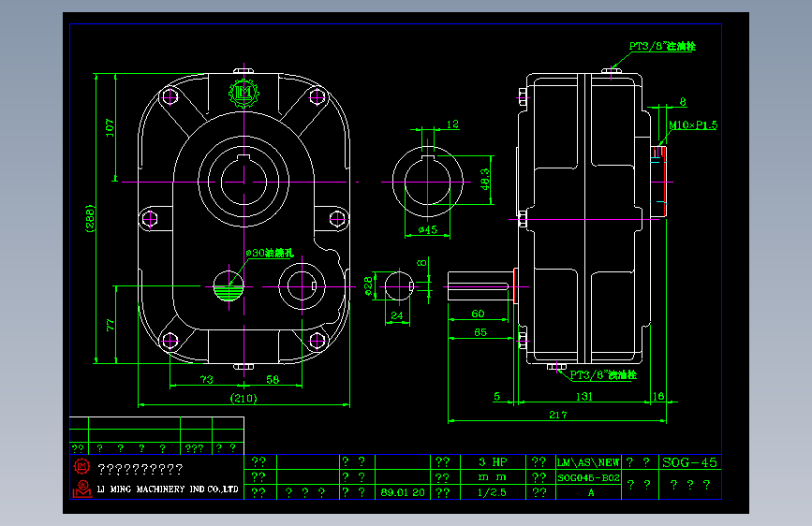Select the PT3/8" 注油栓 label at top
Screen dimensions: 812x526
coord(662,46)
